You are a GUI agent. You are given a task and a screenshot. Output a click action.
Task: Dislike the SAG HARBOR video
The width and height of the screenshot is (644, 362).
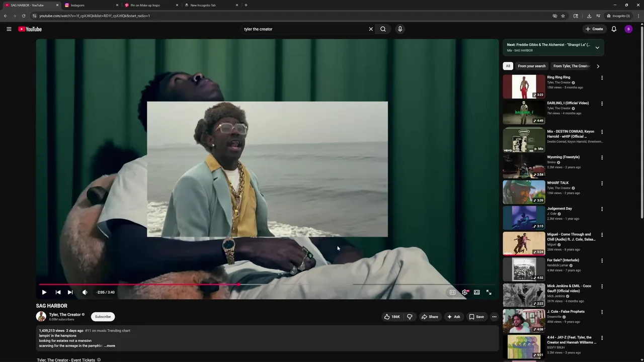click(410, 317)
